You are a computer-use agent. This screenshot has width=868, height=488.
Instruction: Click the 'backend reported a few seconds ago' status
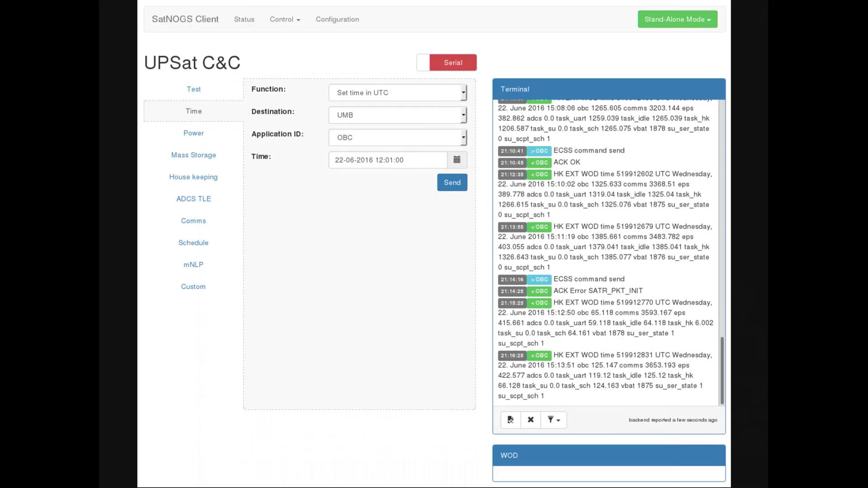673,420
